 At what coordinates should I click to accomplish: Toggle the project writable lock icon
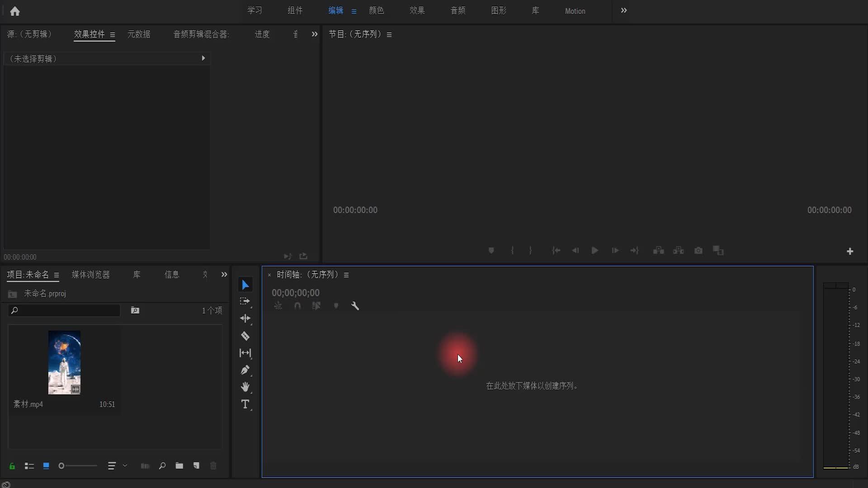tap(12, 466)
